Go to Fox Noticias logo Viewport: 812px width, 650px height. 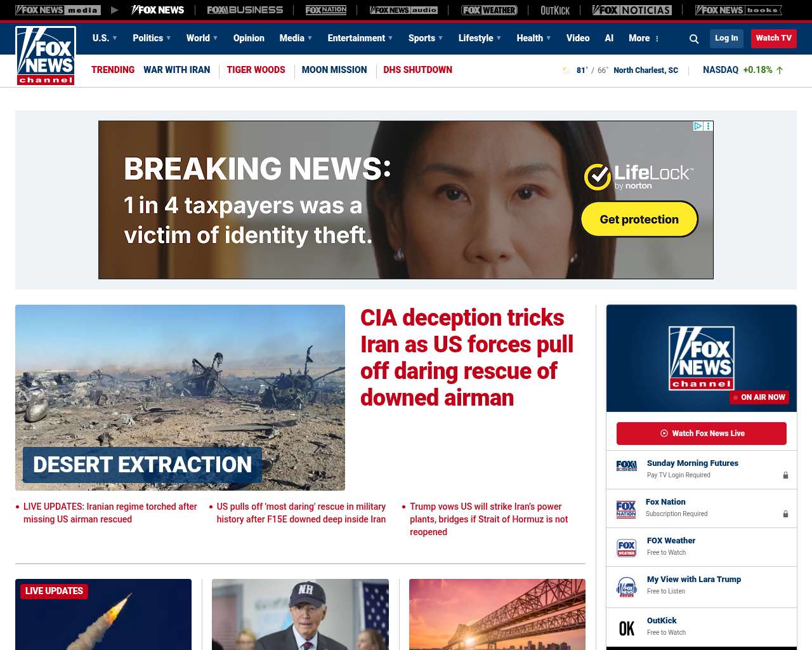(632, 10)
